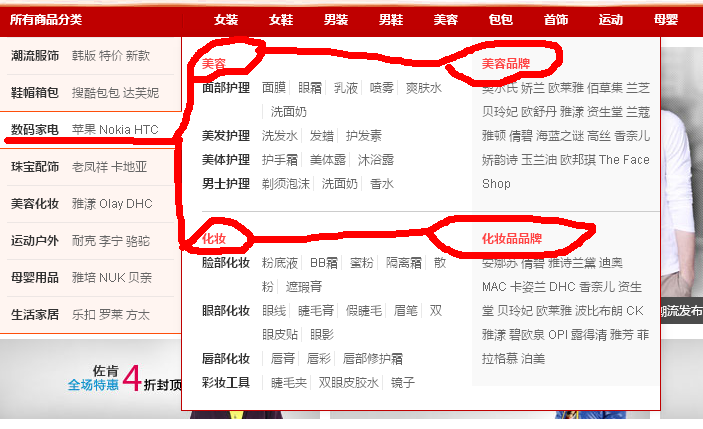Click the 眼部化妆 subcategory heading
The image size is (703, 429).
[226, 311]
